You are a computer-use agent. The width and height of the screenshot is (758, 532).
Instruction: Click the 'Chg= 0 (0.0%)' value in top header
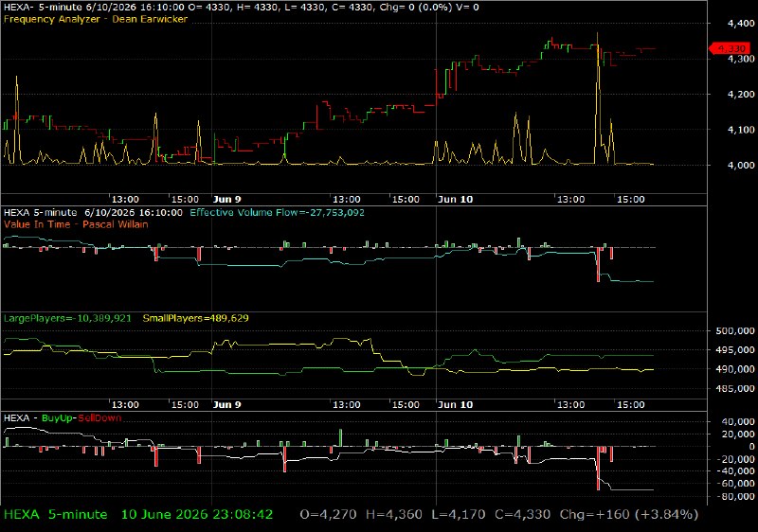pos(414,8)
